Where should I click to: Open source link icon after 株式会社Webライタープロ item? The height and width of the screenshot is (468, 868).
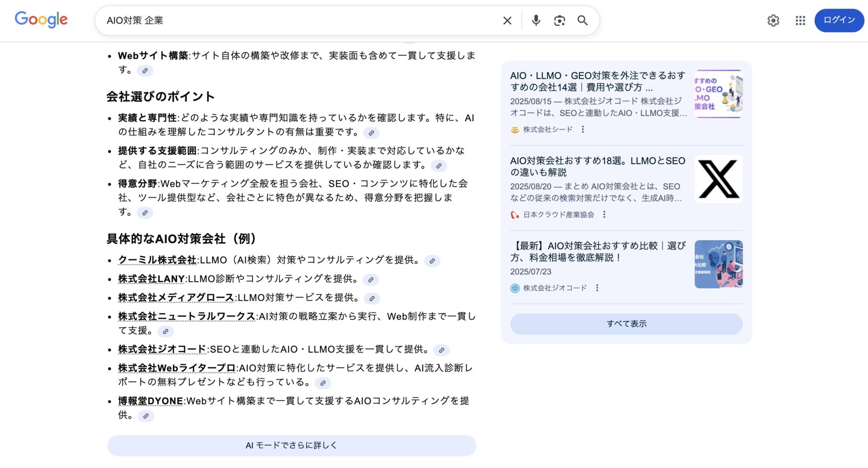coord(323,383)
